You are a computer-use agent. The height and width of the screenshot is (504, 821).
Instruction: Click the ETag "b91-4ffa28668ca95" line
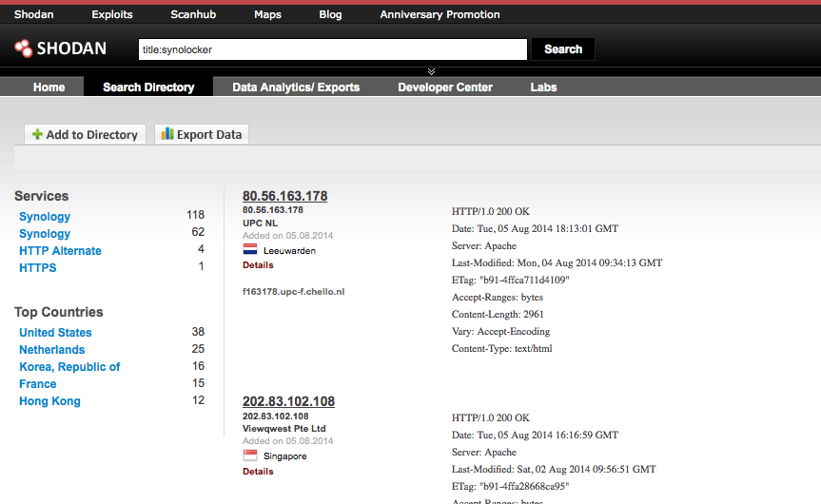[511, 486]
